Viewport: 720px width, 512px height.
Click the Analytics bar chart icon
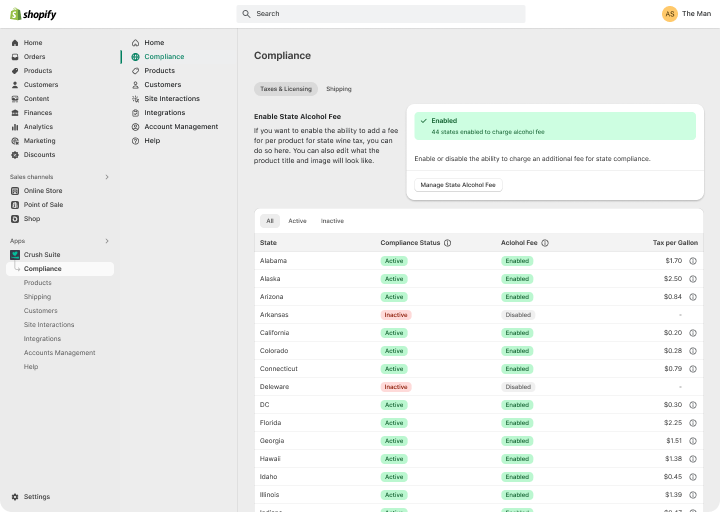coord(15,127)
